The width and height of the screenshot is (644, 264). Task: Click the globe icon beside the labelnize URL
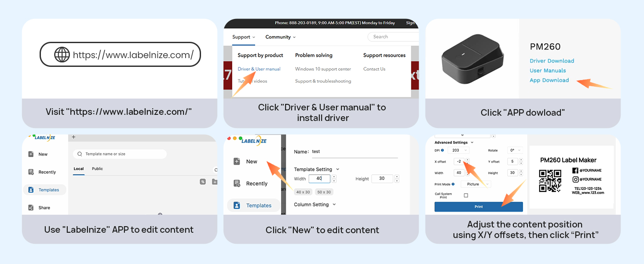pyautogui.click(x=62, y=55)
